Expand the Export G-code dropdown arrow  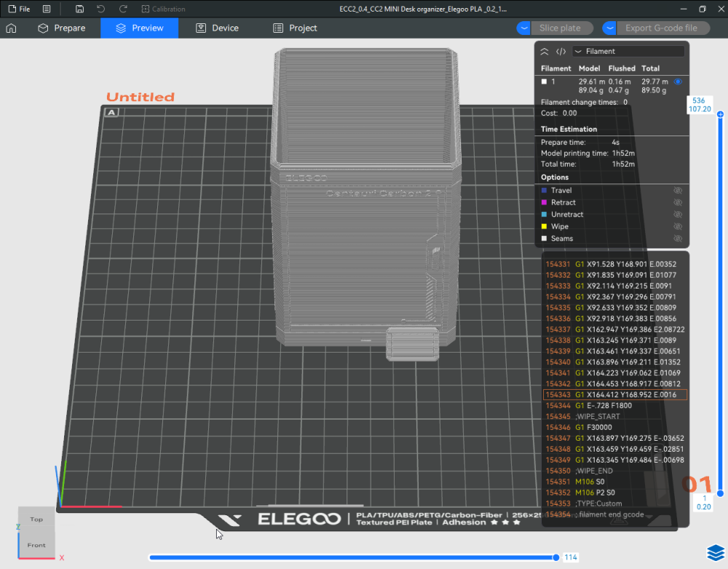point(609,28)
